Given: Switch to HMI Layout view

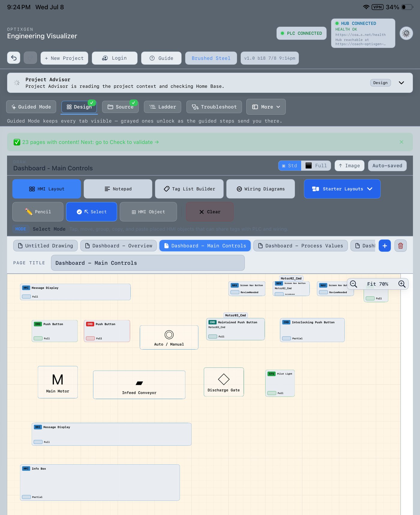Looking at the screenshot, I should click(46, 189).
